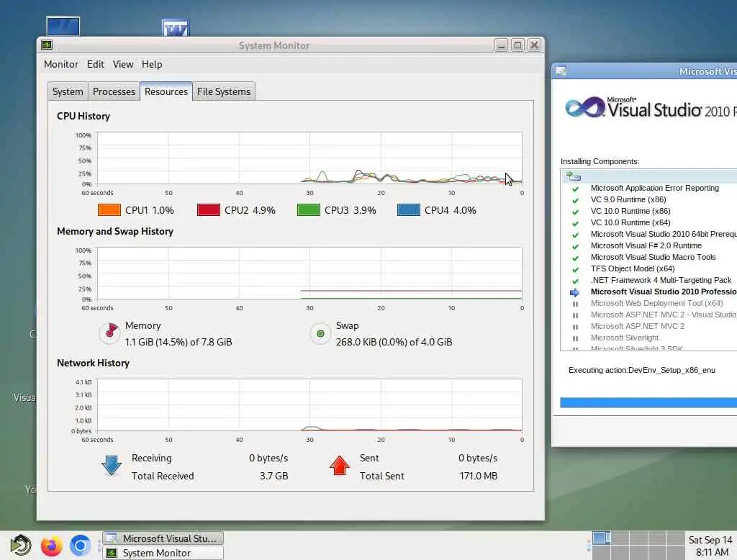Click 'Microsoft ASP.NET MVC 2 - Visual Studio' entry
The height and width of the screenshot is (560, 737).
[663, 315]
